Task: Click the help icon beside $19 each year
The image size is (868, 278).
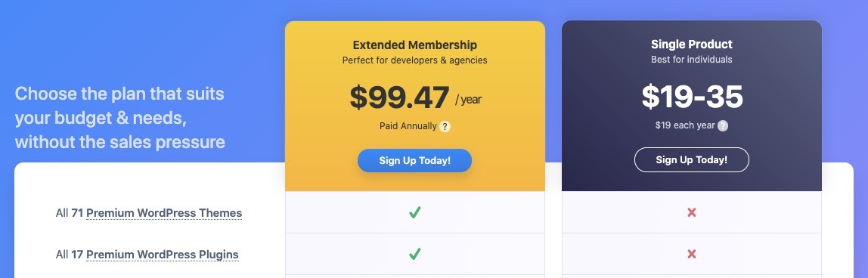Action: 723,126
